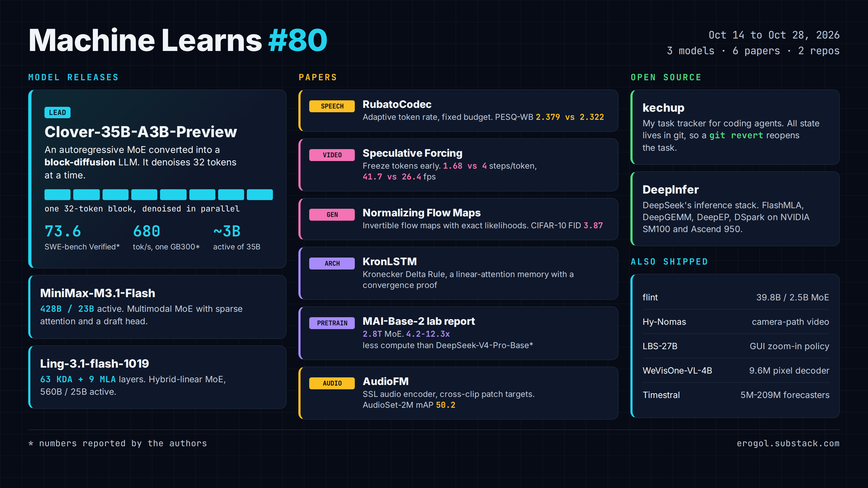Click the flint row in Also Shipped

(x=736, y=297)
